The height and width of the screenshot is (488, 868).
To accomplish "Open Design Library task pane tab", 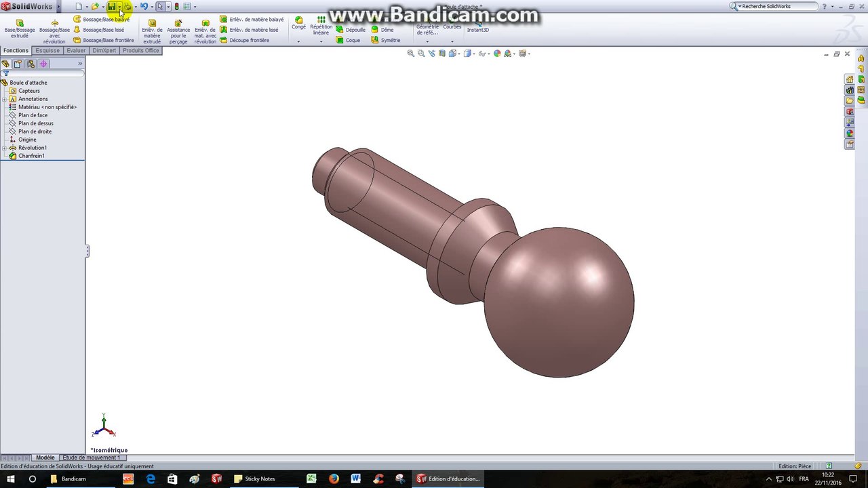I will [x=849, y=90].
